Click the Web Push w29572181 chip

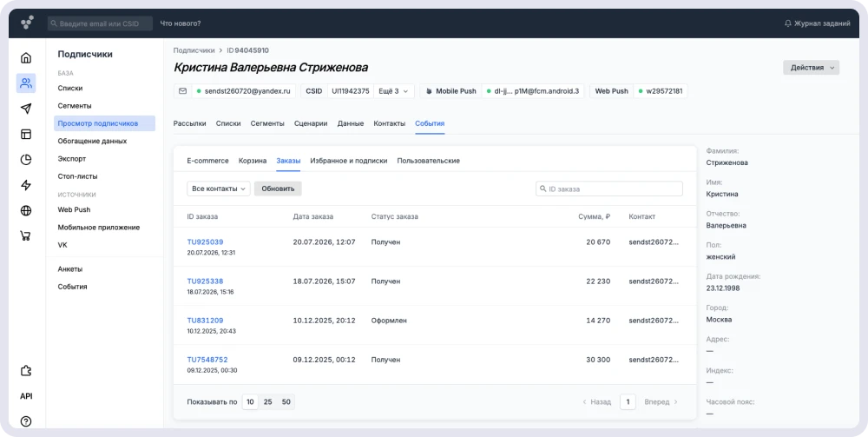[638, 91]
